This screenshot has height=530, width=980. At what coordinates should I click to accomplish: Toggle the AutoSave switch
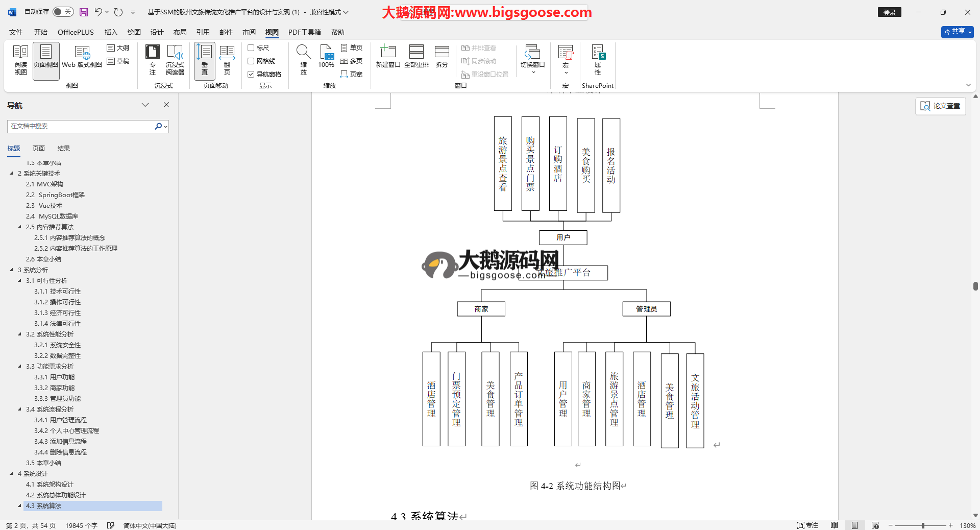point(63,12)
